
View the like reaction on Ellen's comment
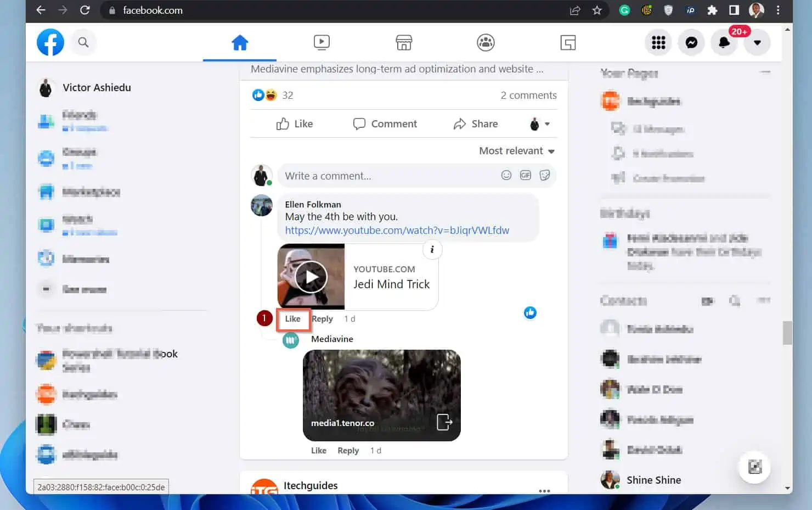pos(530,313)
